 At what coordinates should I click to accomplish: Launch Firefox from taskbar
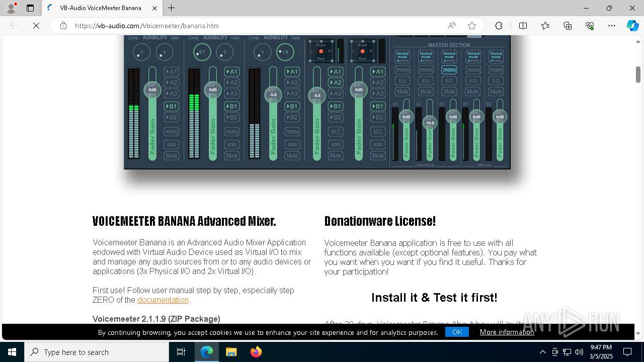click(x=256, y=352)
